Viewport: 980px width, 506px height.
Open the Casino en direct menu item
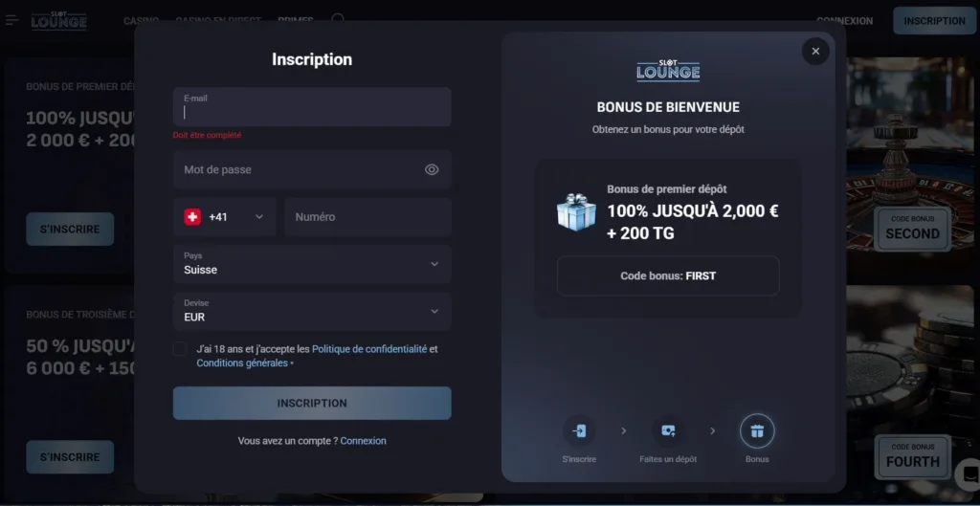coord(218,21)
